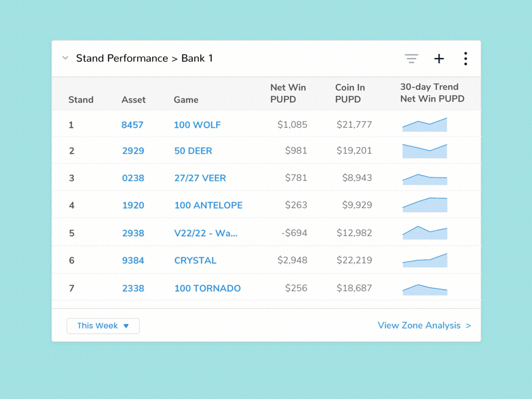
Task: Collapse the Stand Performance panel chevron
Action: pos(65,58)
